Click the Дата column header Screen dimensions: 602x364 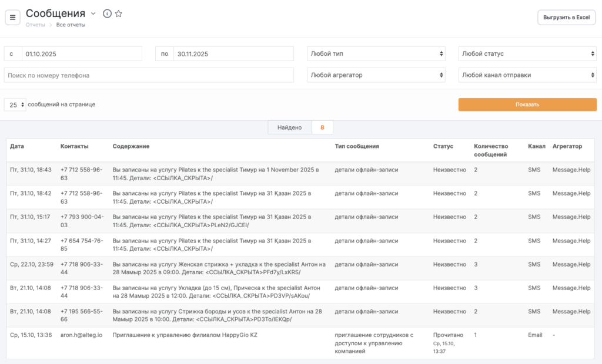pos(17,146)
